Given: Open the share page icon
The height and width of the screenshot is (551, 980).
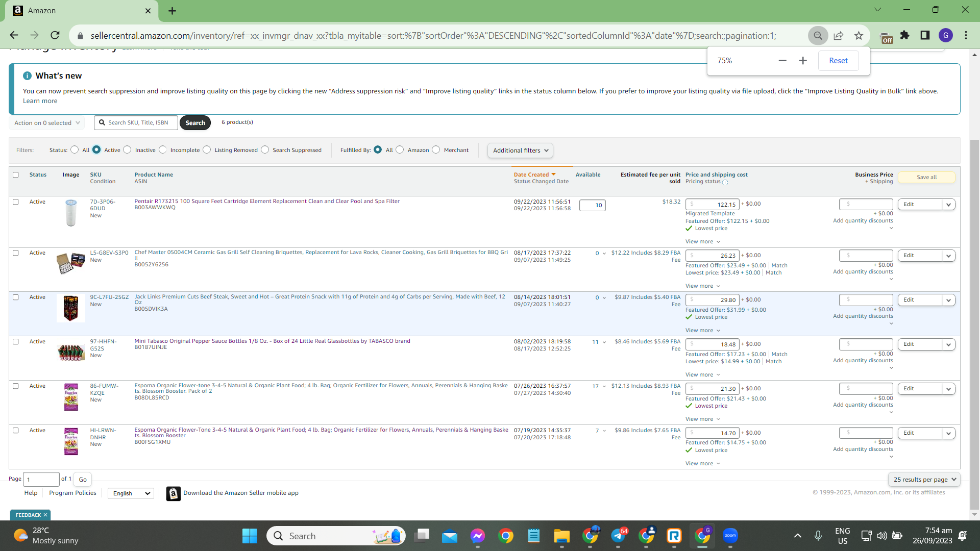Looking at the screenshot, I should [838, 36].
